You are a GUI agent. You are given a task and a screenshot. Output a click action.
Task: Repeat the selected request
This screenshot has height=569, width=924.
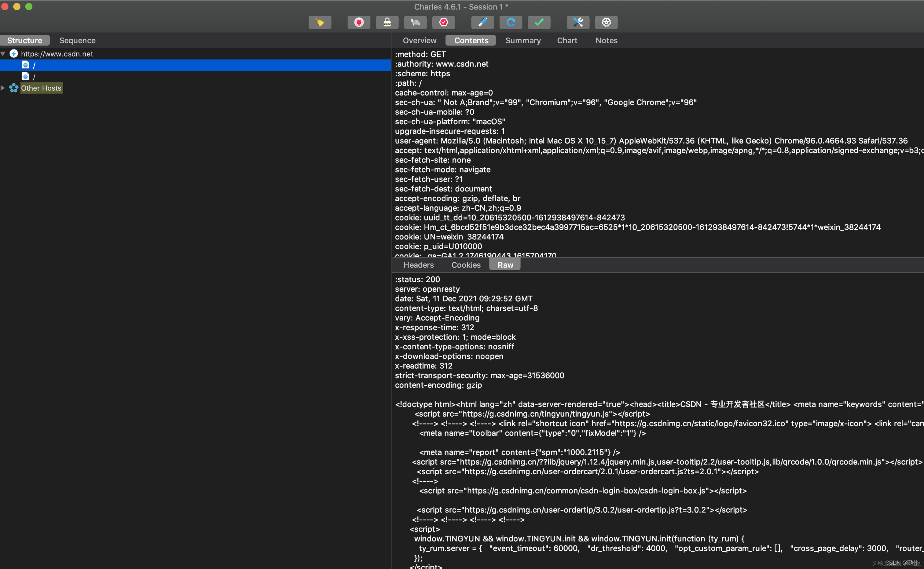click(510, 23)
